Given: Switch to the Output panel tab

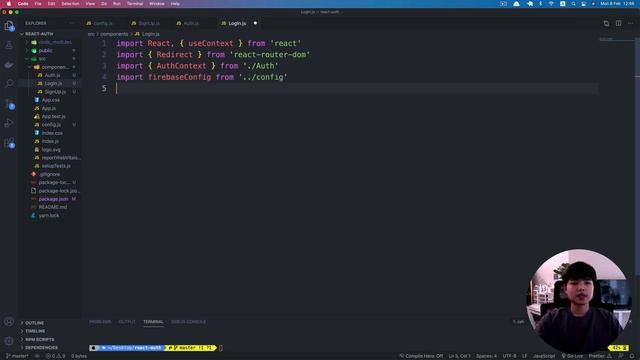Looking at the screenshot, I should (x=127, y=322).
